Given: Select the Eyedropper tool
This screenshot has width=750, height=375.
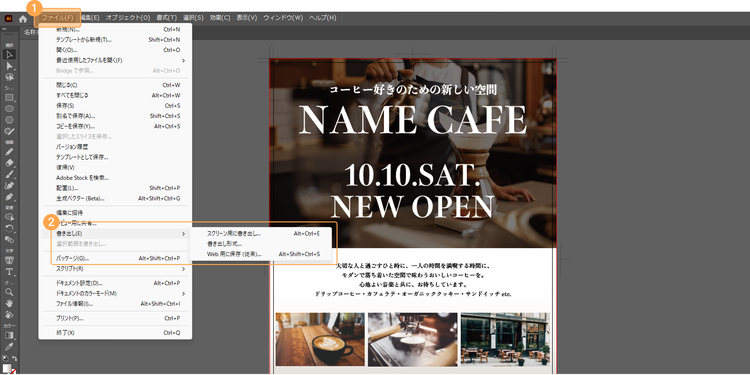Looking at the screenshot, I should pyautogui.click(x=9, y=346).
